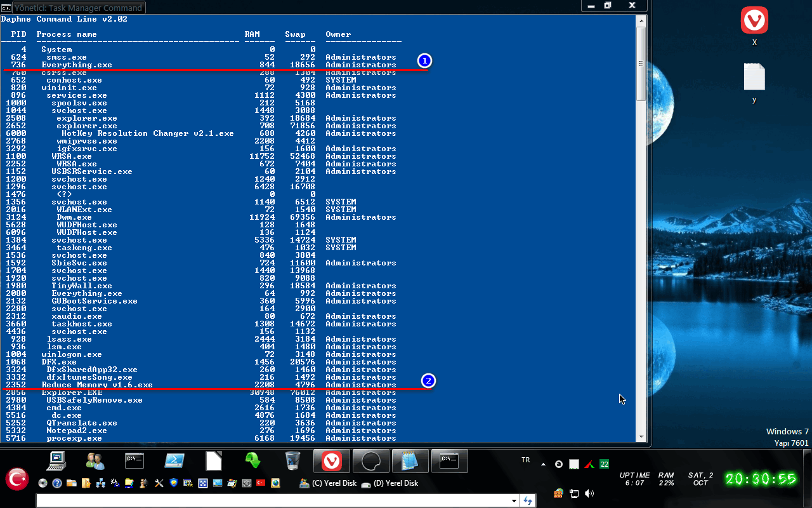This screenshot has width=812, height=508.
Task: Click the computer icon on the taskbar
Action: pos(56,460)
